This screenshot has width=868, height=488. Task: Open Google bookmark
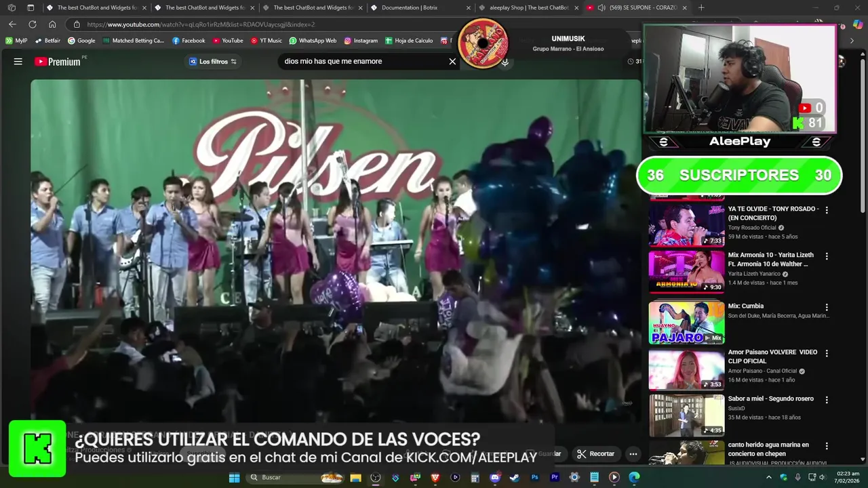(81, 41)
